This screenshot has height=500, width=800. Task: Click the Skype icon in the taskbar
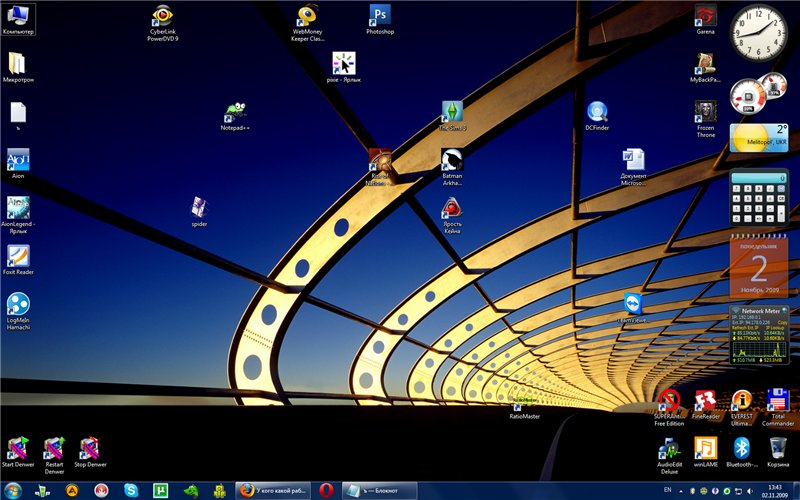tap(131, 490)
